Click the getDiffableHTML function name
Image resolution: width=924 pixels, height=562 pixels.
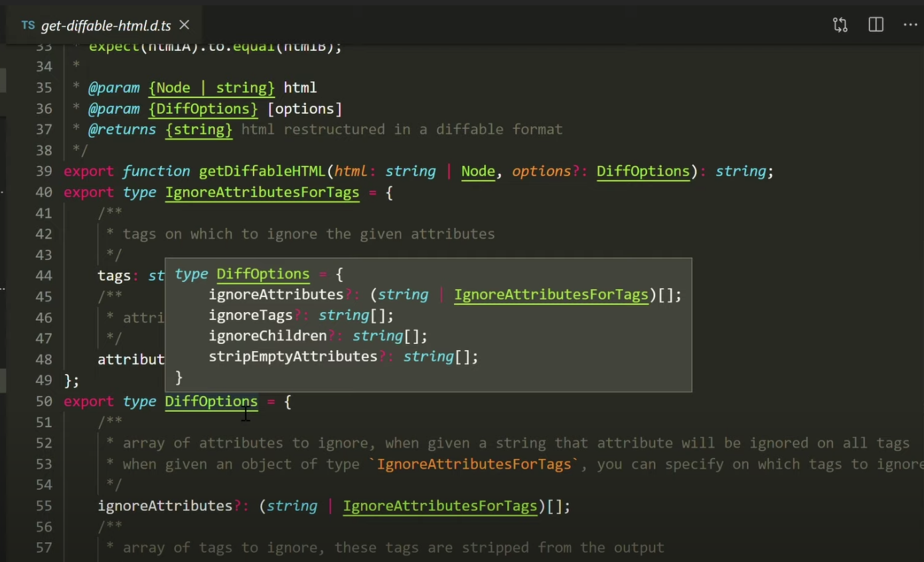[263, 171]
